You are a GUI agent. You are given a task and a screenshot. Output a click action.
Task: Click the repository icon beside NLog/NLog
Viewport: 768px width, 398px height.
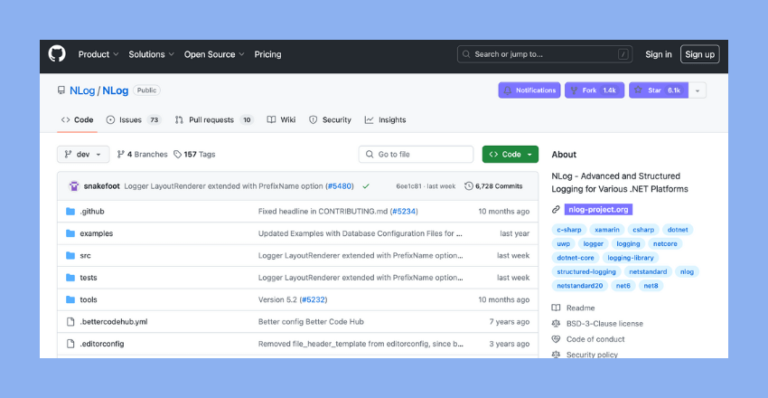point(61,90)
